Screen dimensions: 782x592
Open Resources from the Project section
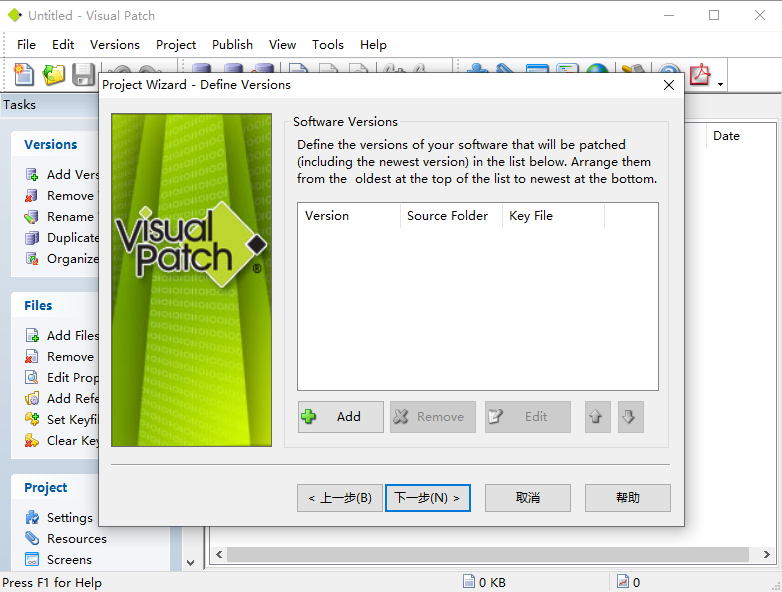coord(66,539)
